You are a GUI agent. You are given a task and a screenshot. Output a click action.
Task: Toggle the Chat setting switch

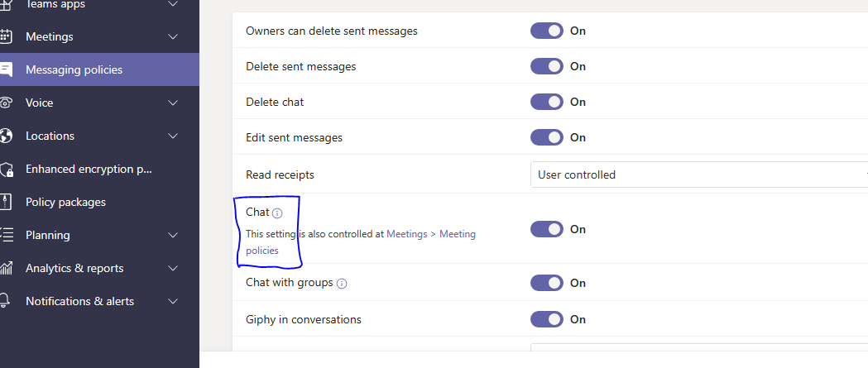(547, 229)
